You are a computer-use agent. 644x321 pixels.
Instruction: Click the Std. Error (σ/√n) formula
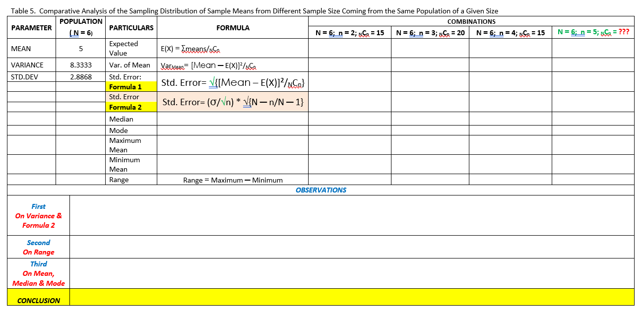coord(233,102)
